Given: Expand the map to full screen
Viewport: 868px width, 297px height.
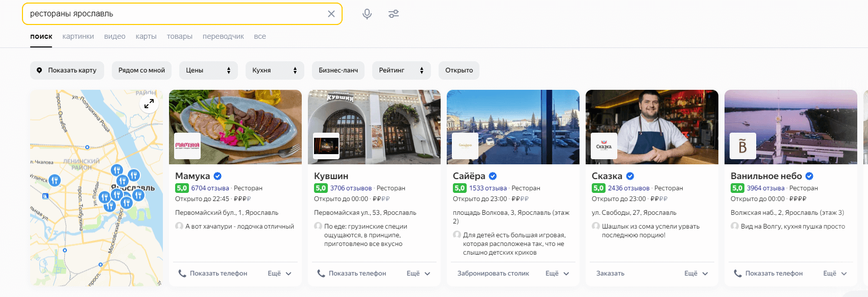Looking at the screenshot, I should [x=149, y=104].
